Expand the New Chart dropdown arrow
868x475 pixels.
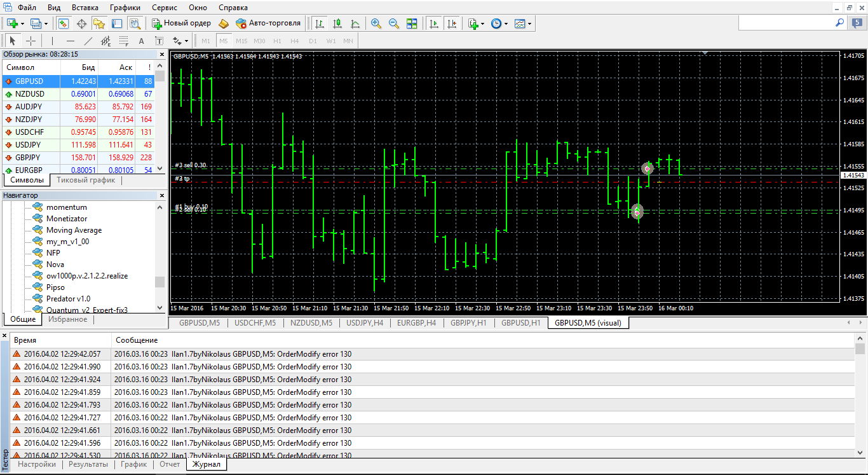[22, 24]
